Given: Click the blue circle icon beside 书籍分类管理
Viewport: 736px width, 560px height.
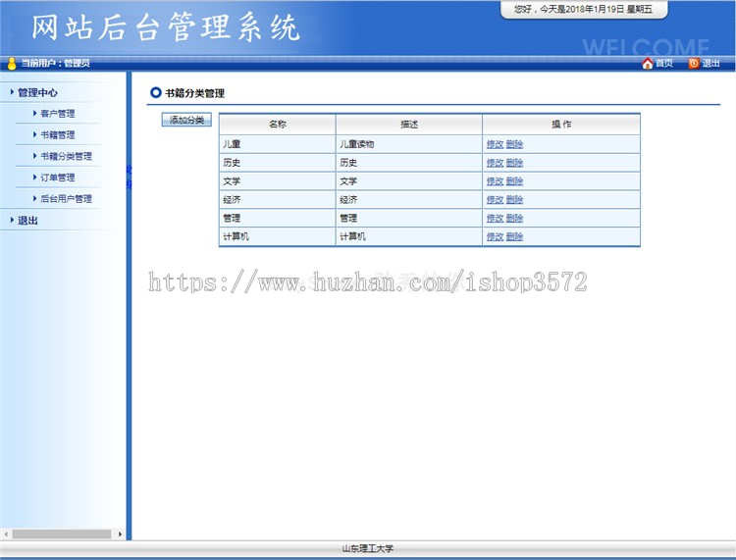Looking at the screenshot, I should pyautogui.click(x=155, y=93).
